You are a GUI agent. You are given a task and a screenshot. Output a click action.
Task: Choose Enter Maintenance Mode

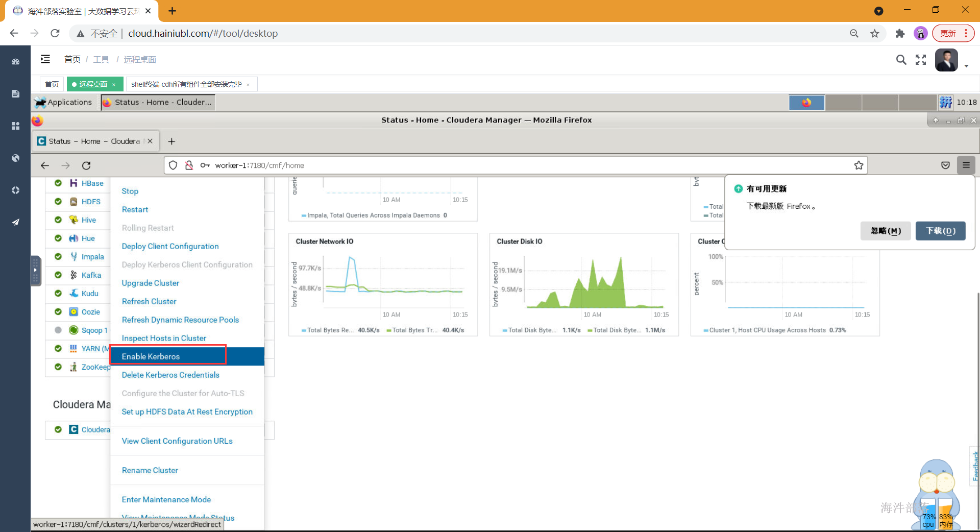166,499
